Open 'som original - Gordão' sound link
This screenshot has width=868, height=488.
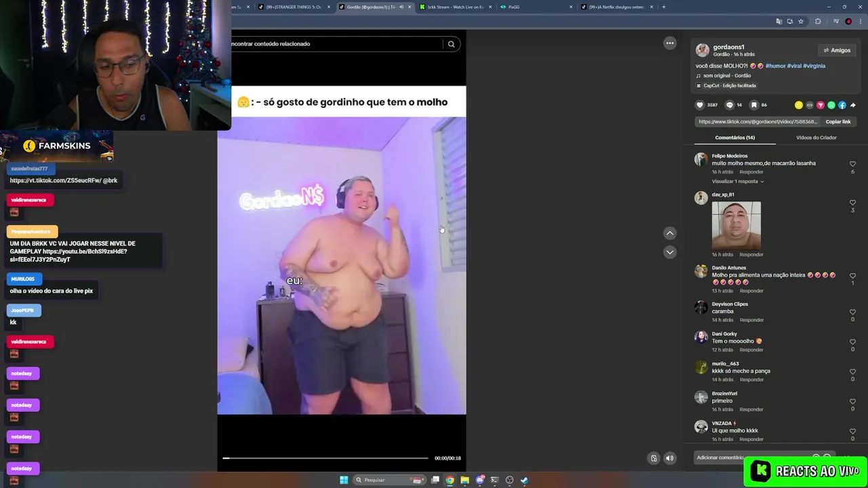coord(727,75)
